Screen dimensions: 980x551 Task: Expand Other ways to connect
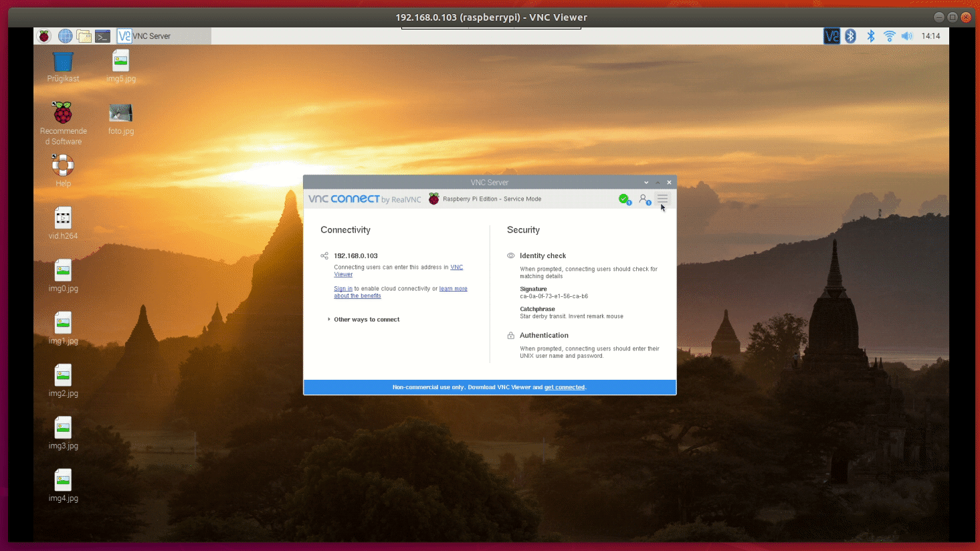coord(366,320)
